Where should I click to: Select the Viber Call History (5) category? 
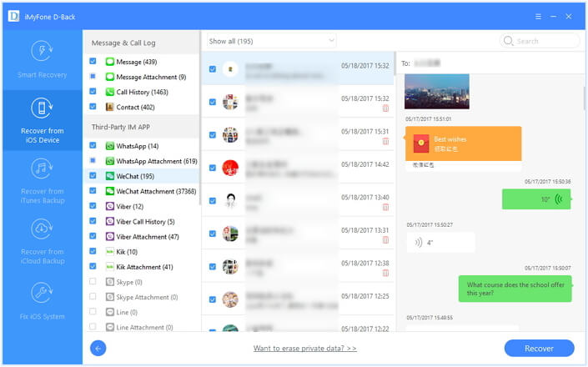pyautogui.click(x=141, y=221)
